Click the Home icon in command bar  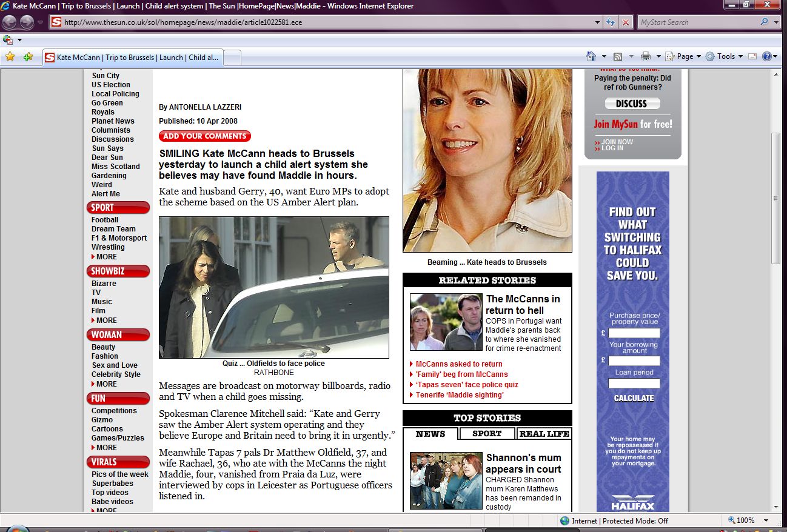click(x=591, y=56)
